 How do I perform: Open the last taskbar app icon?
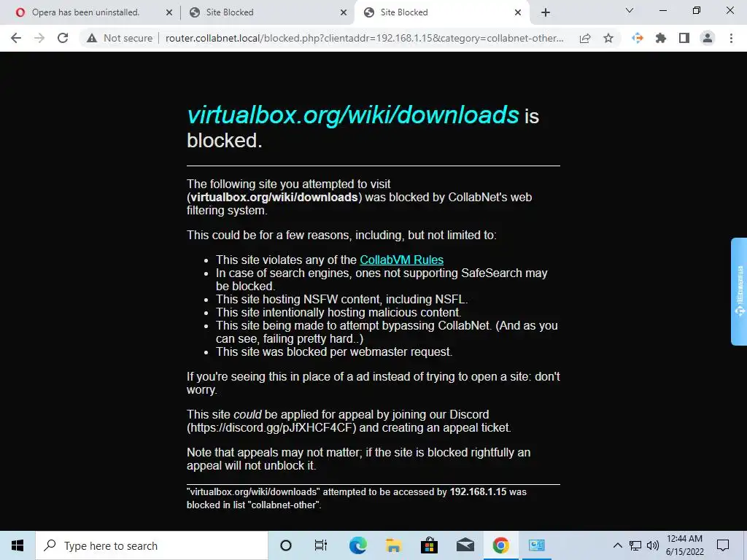[536, 545]
